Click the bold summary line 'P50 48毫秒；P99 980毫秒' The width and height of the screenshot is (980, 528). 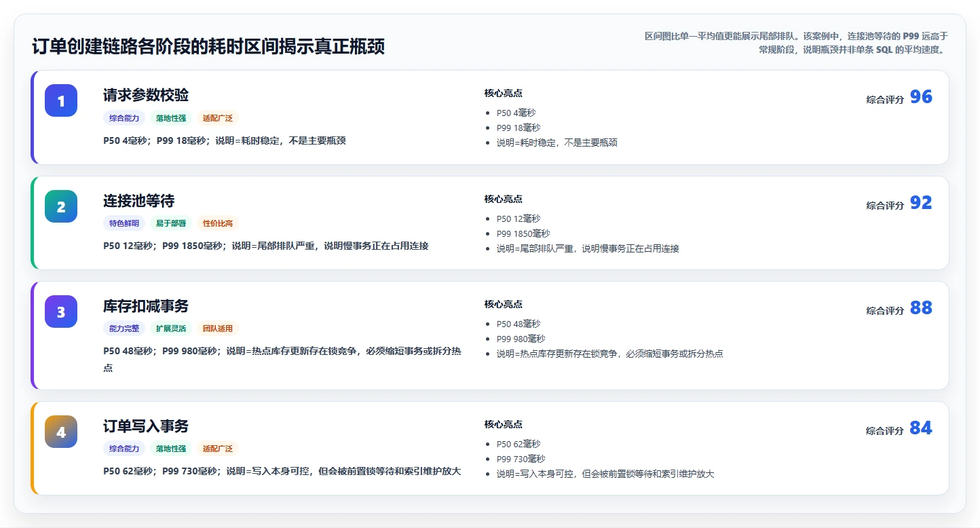pyautogui.click(x=282, y=359)
